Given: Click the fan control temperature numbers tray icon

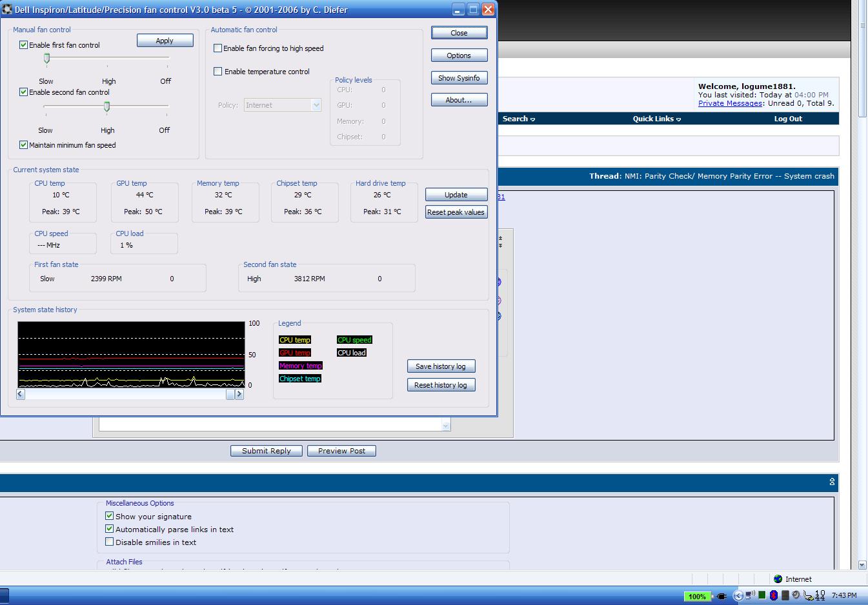Looking at the screenshot, I should (820, 595).
